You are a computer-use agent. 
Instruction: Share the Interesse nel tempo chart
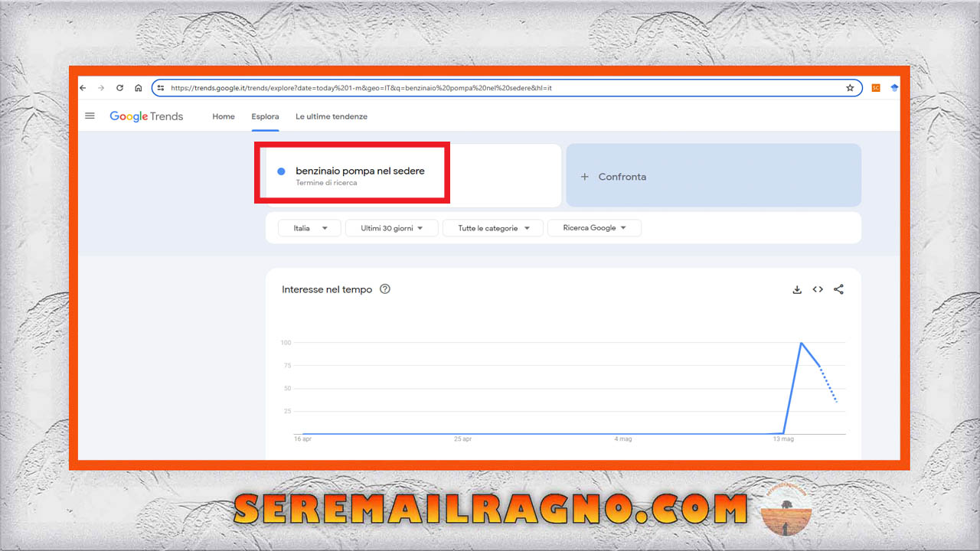838,289
